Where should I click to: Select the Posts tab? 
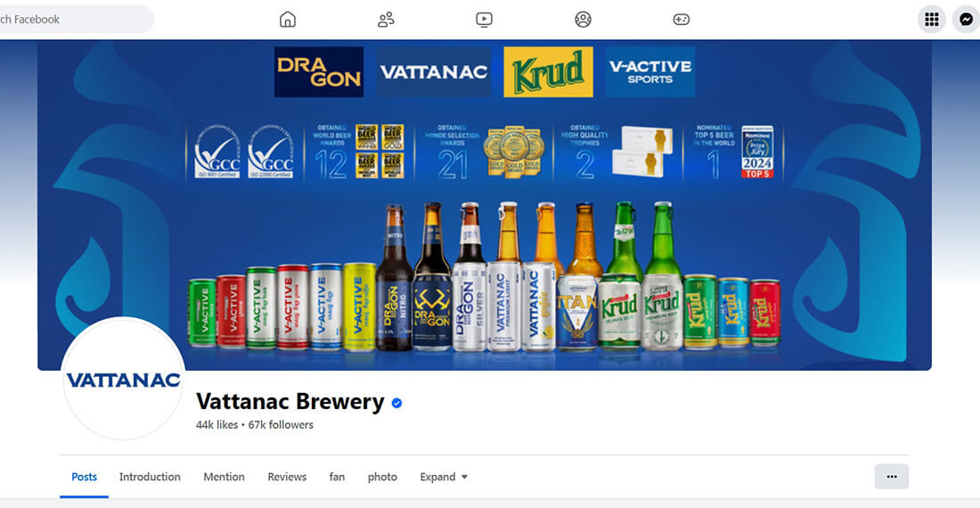[x=84, y=477]
